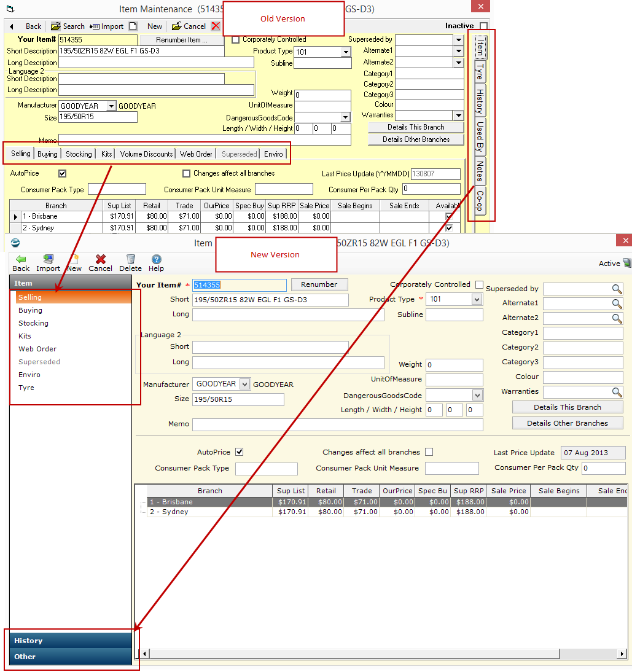Screen dimensions: 632x672
Task: Click the New icon in the new version toolbar
Action: [x=74, y=259]
